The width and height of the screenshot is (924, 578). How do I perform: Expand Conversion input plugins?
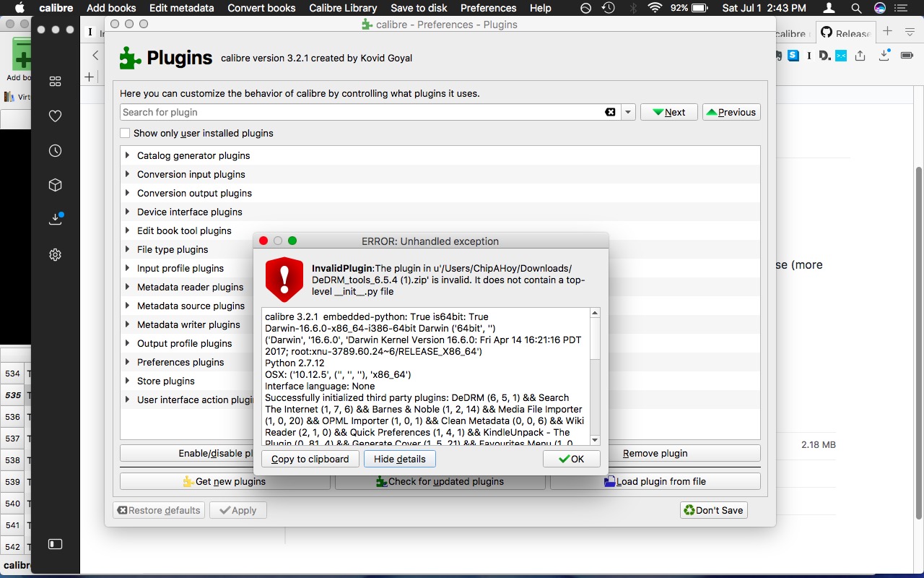click(127, 174)
